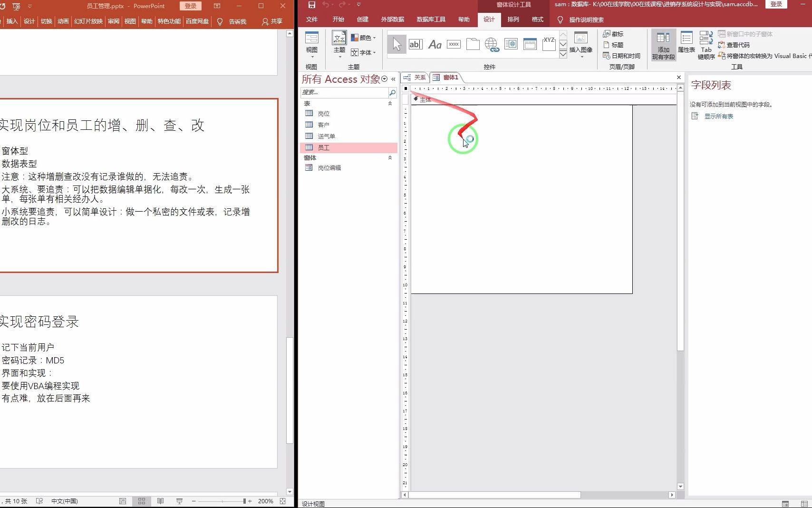Click Show All Tables (显示所有表) link
This screenshot has width=812, height=508.
pos(719,117)
